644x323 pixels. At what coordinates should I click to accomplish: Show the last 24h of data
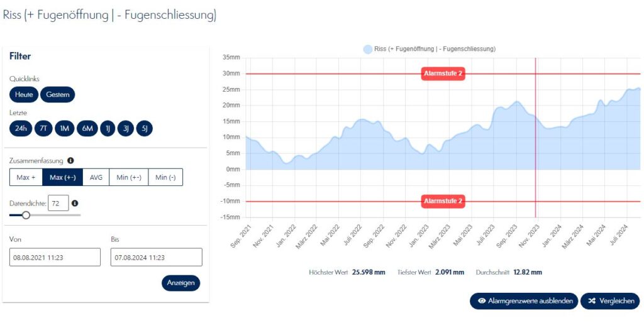coord(21,128)
